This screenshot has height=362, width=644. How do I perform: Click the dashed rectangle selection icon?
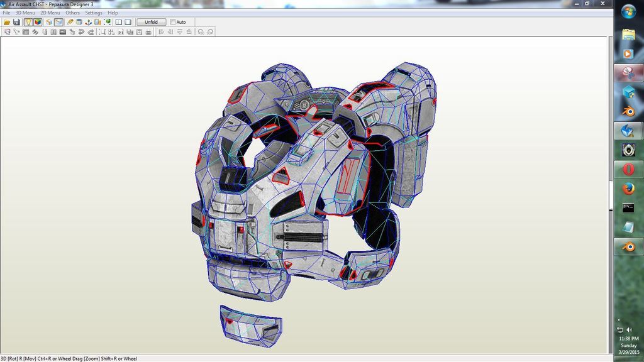[x=102, y=32]
